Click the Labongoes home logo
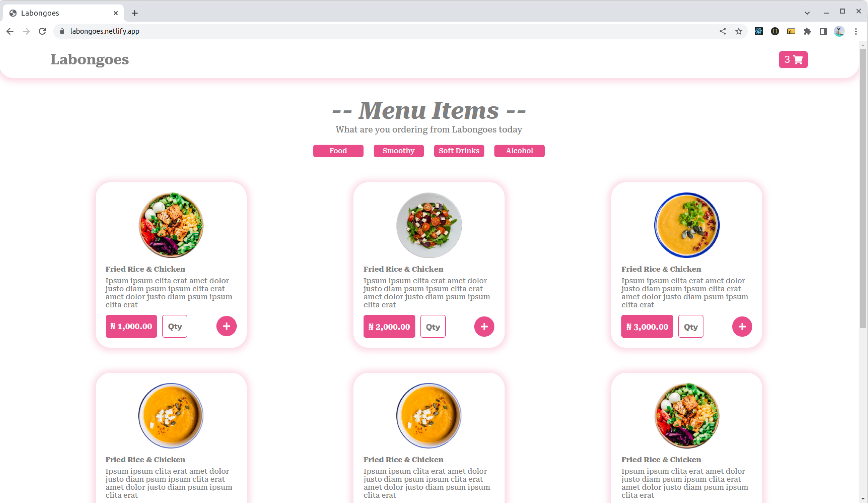 90,59
